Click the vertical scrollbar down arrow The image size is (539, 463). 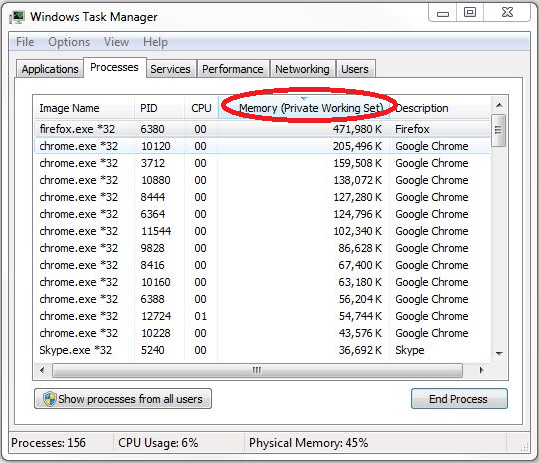click(499, 353)
